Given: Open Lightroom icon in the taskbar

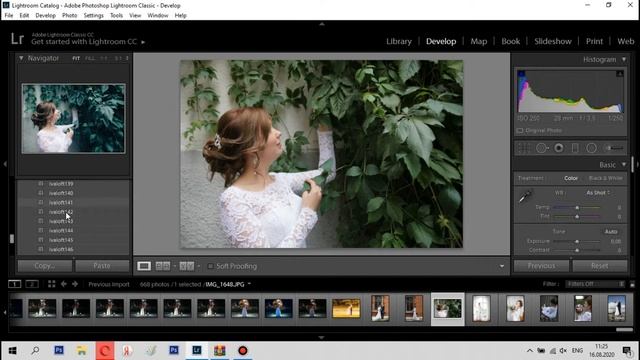Looking at the screenshot, I should pyautogui.click(x=197, y=351).
